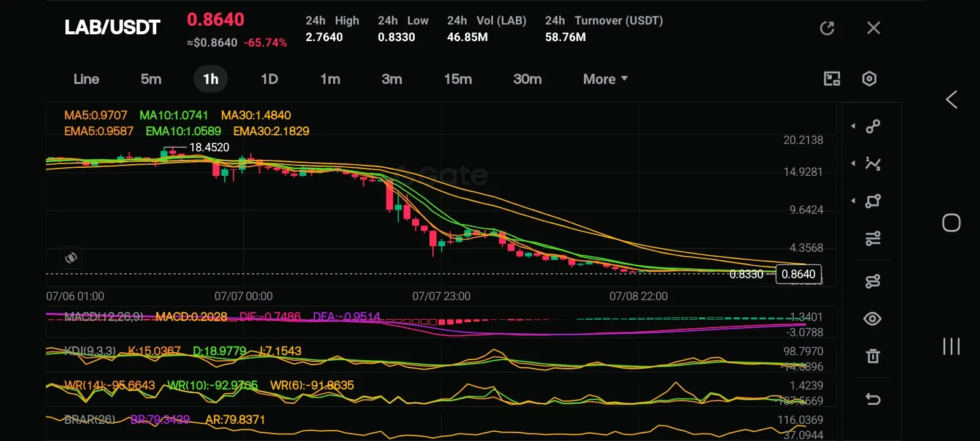
Task: Toggle drawing visibility with the eye icon
Action: pyautogui.click(x=872, y=318)
